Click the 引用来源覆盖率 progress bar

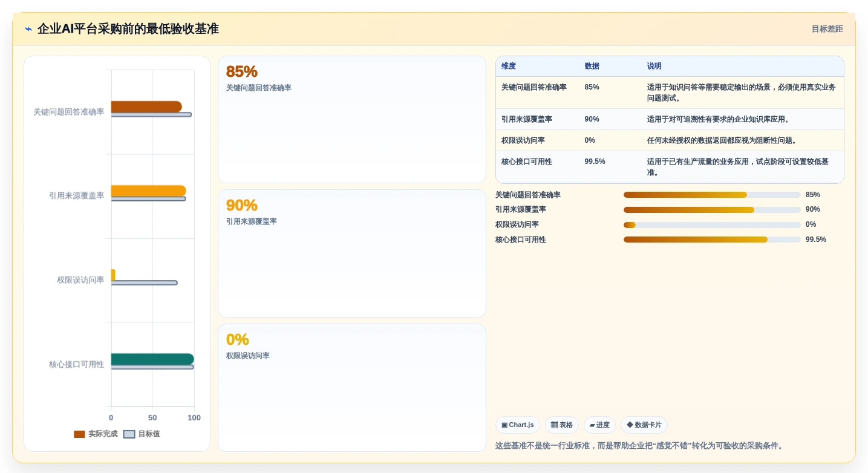click(712, 210)
